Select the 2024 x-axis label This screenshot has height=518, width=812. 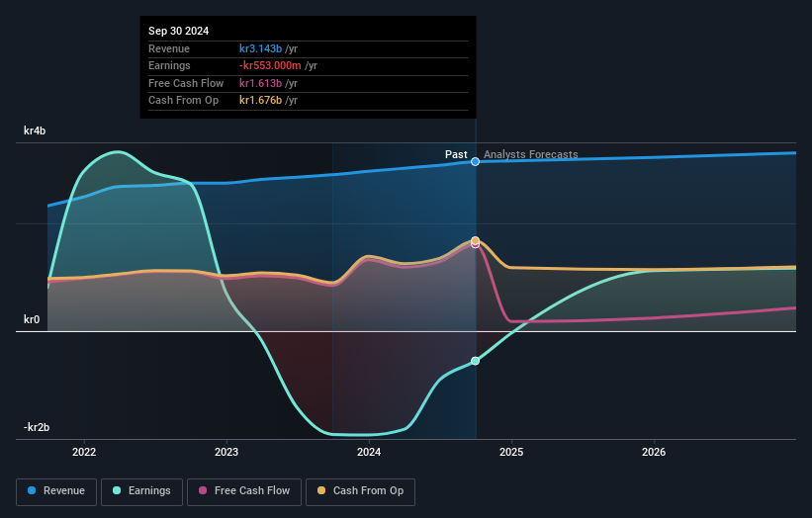tap(369, 452)
